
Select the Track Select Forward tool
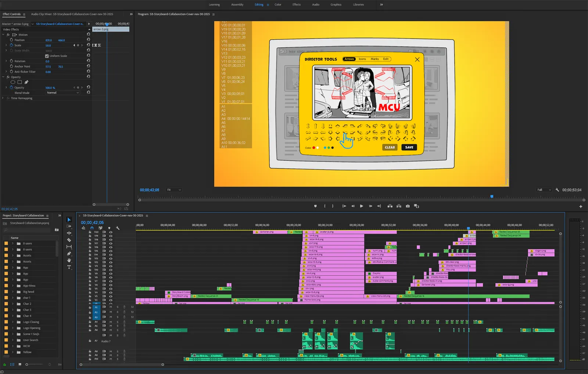69,226
